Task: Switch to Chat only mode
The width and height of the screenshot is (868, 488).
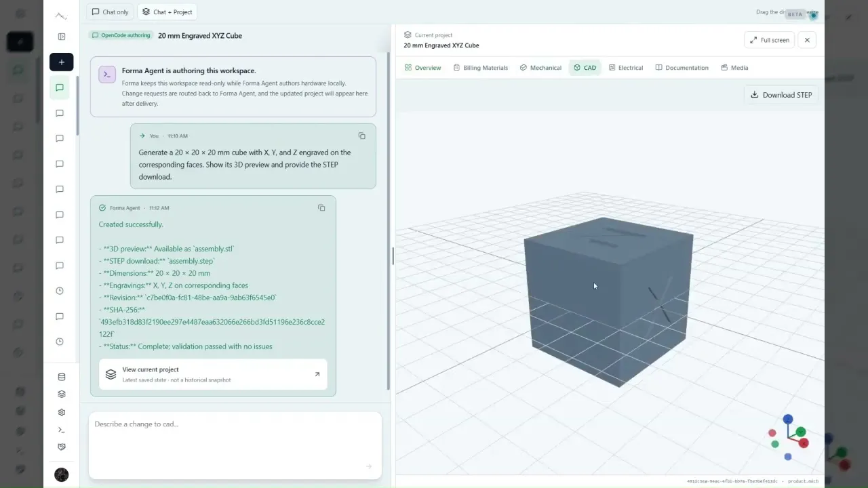Action: (x=111, y=12)
